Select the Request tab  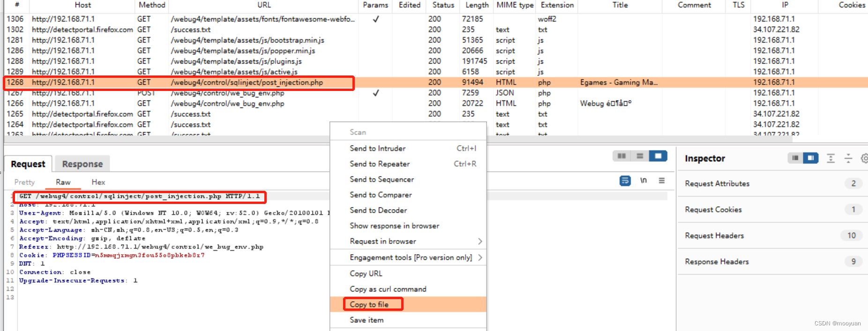point(28,164)
